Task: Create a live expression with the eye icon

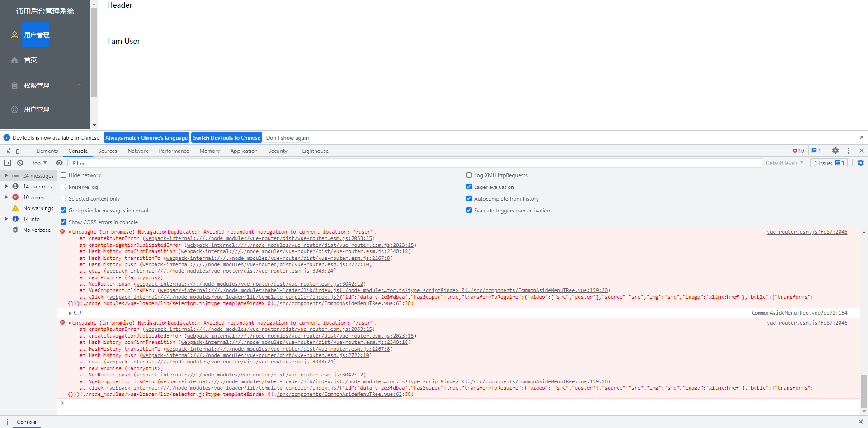Action: (x=59, y=163)
